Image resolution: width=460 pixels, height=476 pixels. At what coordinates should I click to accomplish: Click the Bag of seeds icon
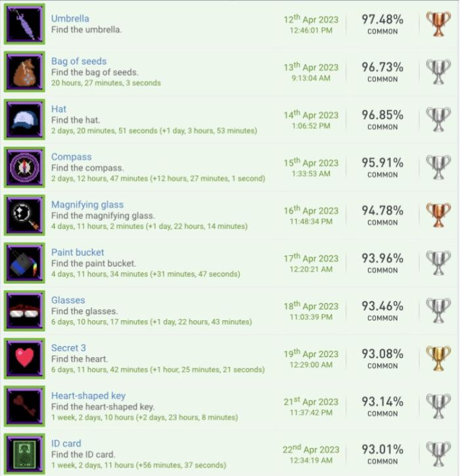pyautogui.click(x=24, y=72)
